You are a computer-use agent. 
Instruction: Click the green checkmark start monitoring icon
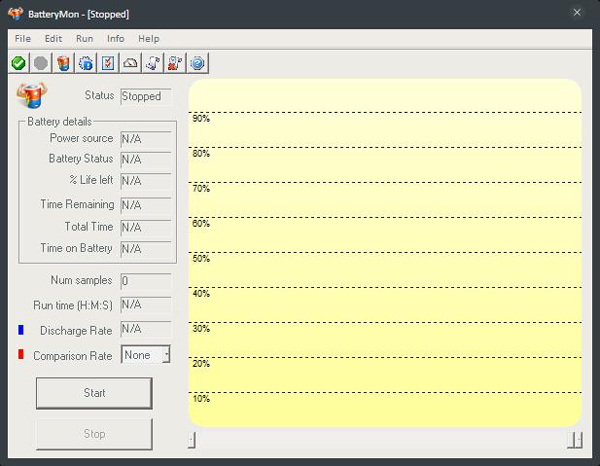tap(18, 63)
